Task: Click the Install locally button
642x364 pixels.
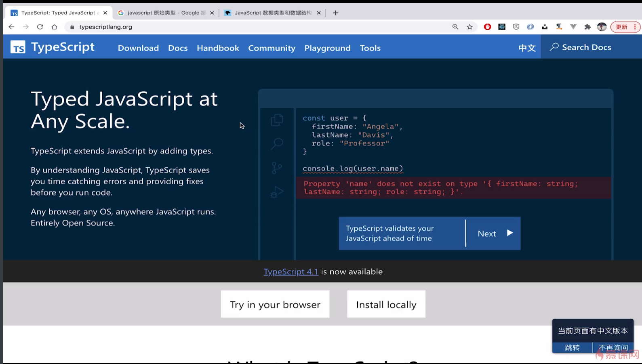Action: pyautogui.click(x=386, y=304)
